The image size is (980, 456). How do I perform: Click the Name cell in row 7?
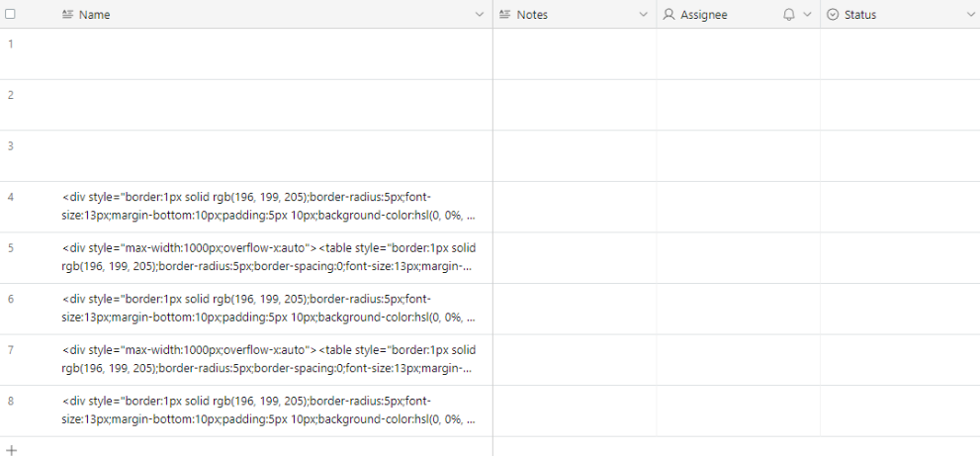(274, 360)
